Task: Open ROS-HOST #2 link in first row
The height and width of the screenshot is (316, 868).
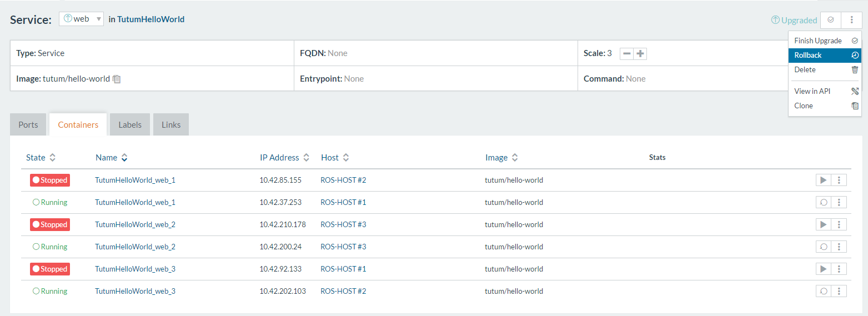Action: (x=343, y=180)
